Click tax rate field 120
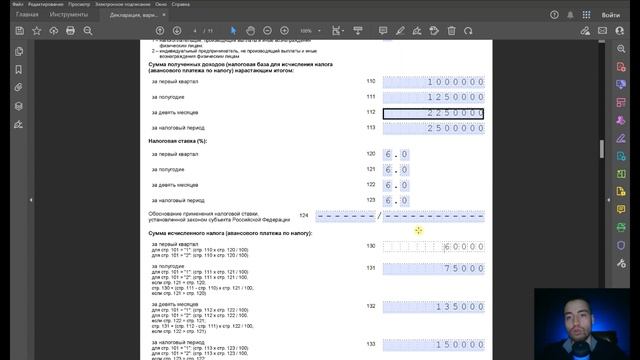This screenshot has height=360, width=640. pos(396,154)
